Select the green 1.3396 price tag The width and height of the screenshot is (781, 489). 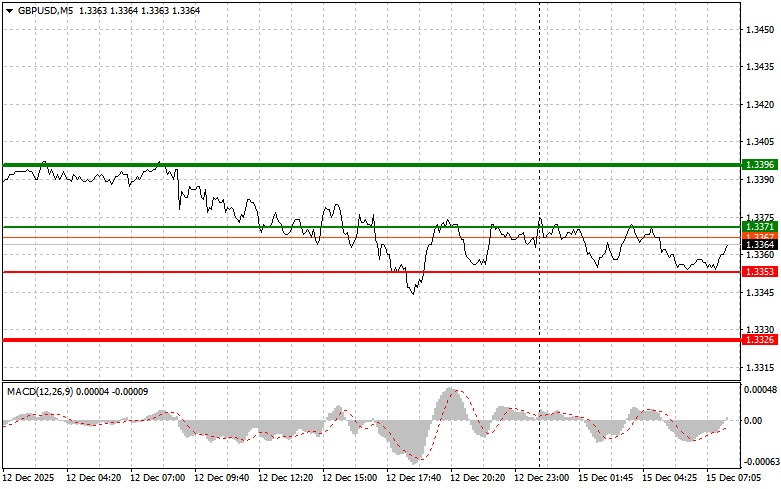point(759,164)
